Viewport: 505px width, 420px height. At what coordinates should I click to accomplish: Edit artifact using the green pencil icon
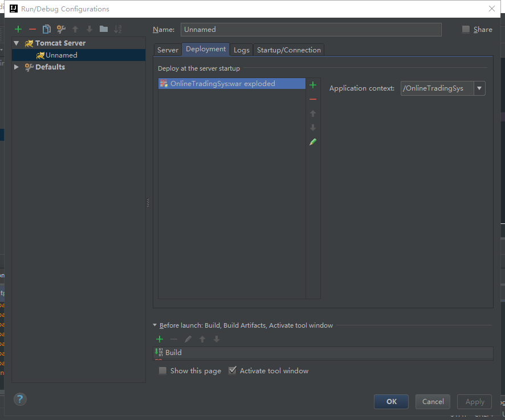[x=312, y=142]
